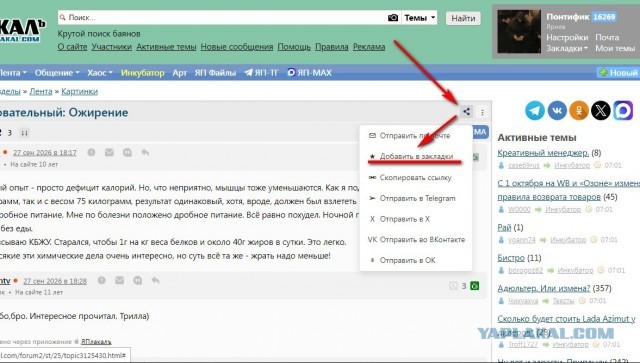Open the MAX messenger social icon

click(623, 110)
